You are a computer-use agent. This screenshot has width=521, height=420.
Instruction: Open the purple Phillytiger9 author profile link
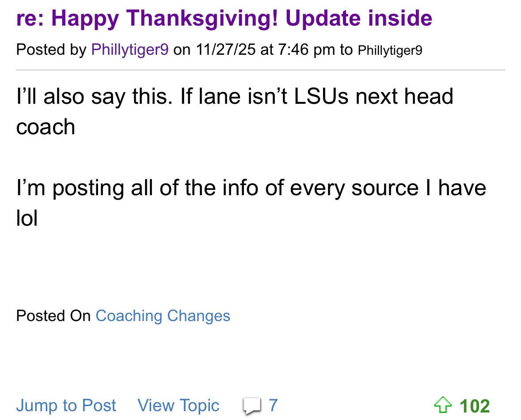[x=129, y=50]
